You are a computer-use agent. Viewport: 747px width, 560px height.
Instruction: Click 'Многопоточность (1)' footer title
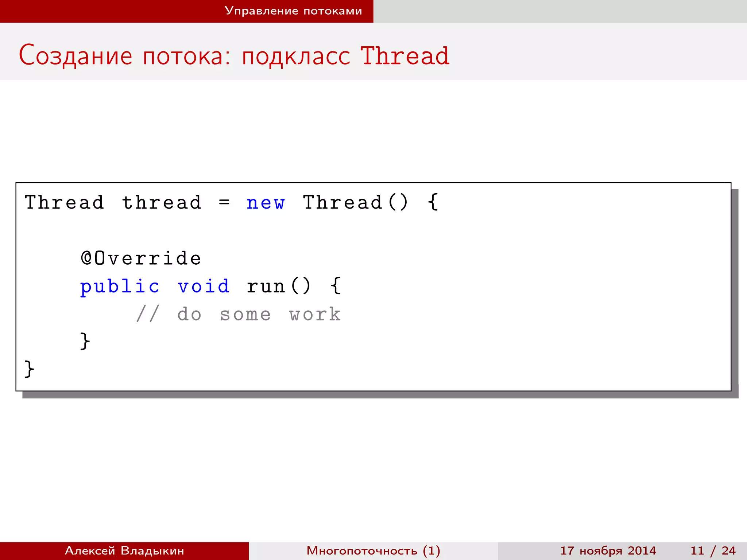(x=373, y=551)
